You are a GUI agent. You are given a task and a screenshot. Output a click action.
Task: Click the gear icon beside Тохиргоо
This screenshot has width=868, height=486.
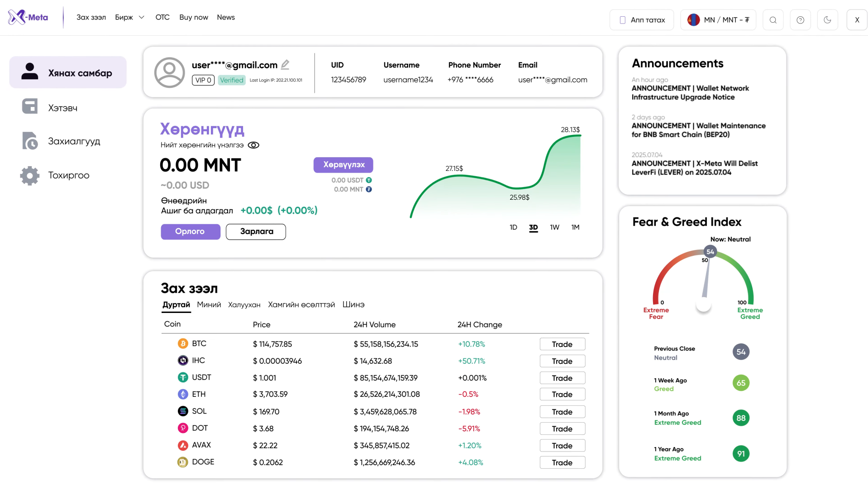(30, 176)
